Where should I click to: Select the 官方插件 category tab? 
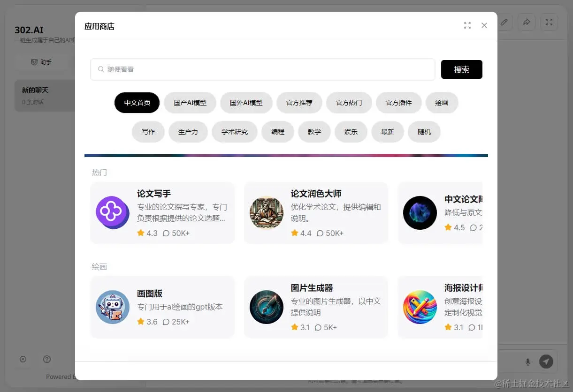click(x=399, y=103)
